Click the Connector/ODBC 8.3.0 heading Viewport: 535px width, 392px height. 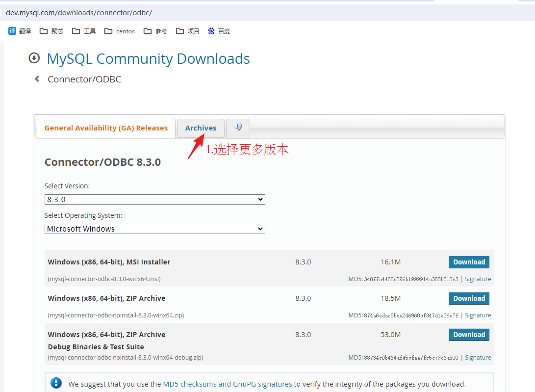point(102,162)
